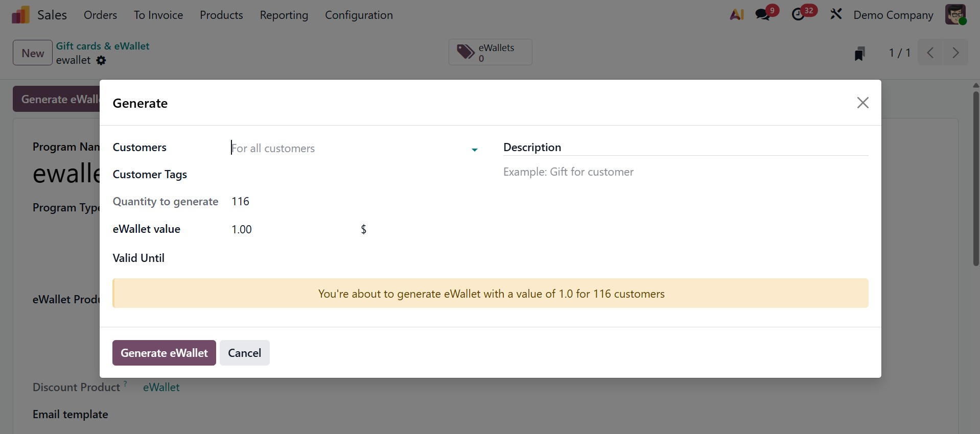Open the Configuration menu
Screen dimensions: 980x434
point(359,15)
